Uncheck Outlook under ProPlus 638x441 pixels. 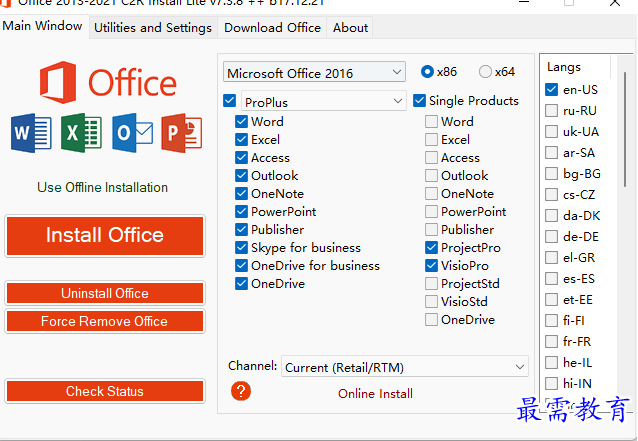(241, 175)
